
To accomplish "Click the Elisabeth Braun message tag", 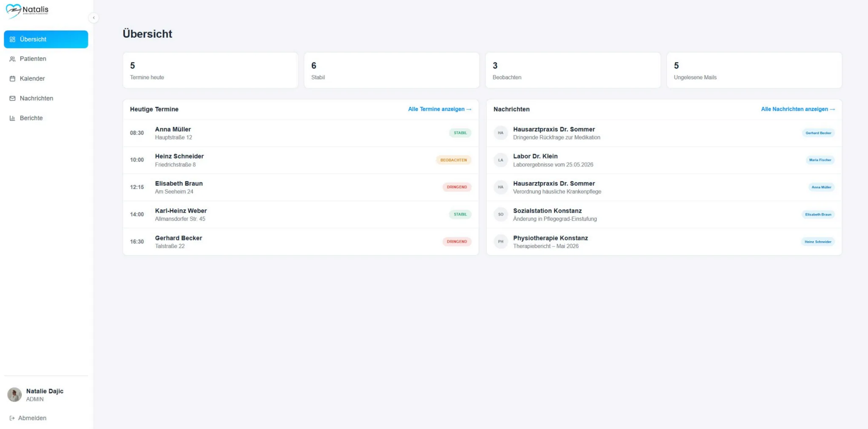I will tap(818, 214).
